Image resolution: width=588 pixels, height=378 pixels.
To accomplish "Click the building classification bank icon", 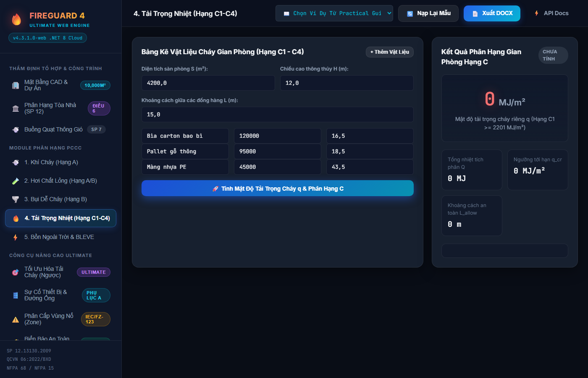I will coord(16,108).
